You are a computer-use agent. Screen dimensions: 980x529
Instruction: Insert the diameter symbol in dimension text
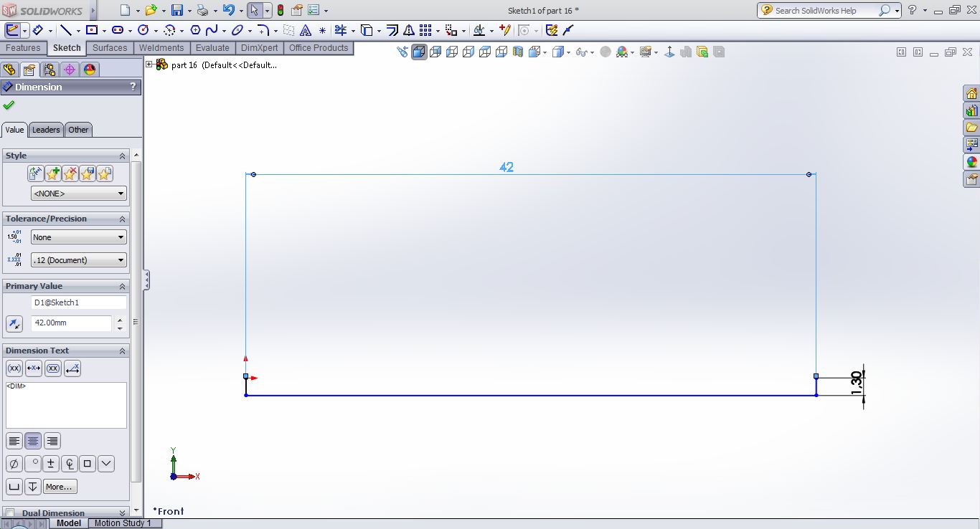[13, 464]
